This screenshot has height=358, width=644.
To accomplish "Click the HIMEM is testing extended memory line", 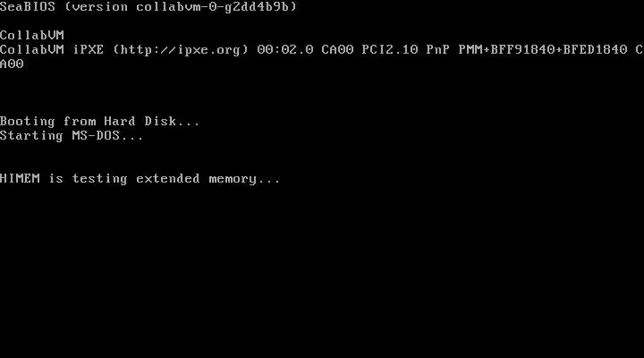I will (140, 179).
